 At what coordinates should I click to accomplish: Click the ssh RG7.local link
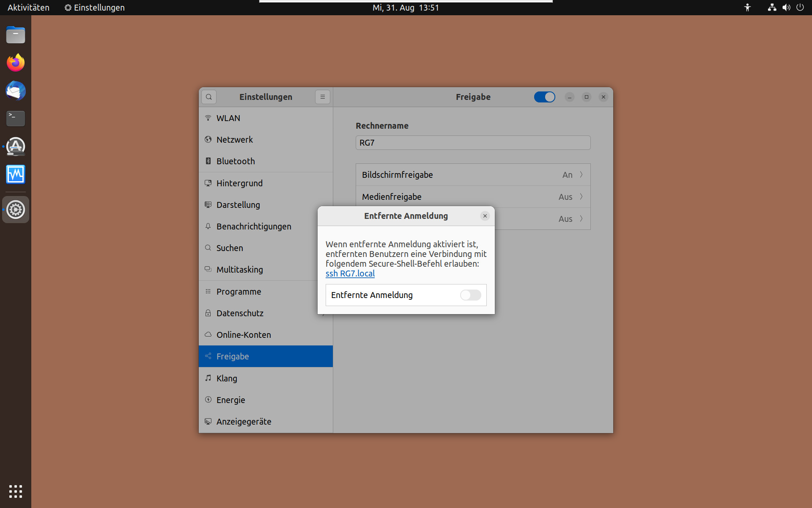[350, 273]
